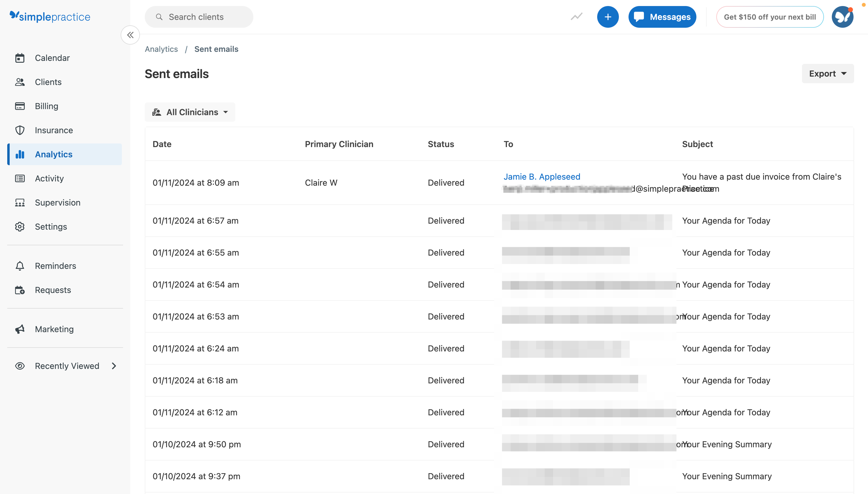Select Insurance in the sidebar

pyautogui.click(x=65, y=130)
